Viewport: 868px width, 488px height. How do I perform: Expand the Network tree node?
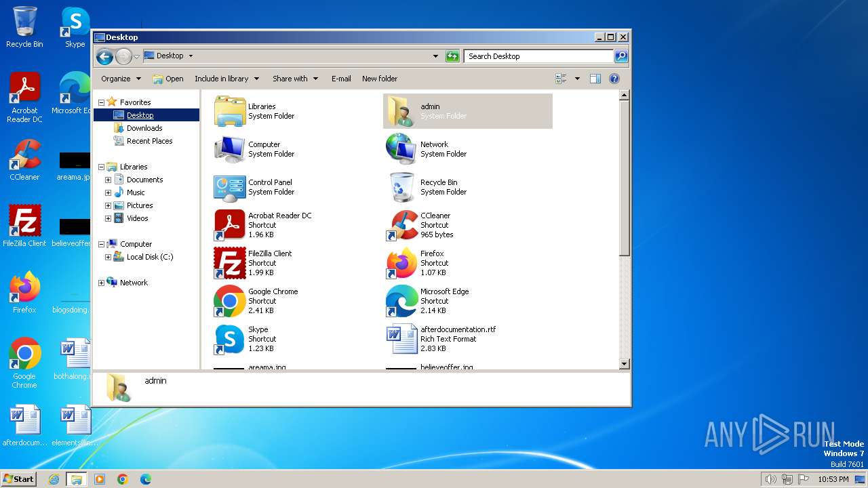[x=101, y=283]
